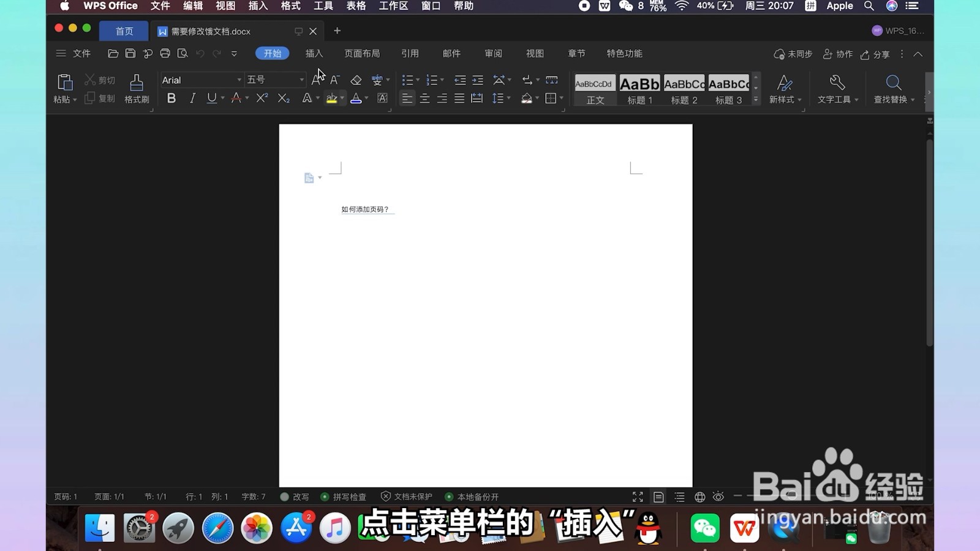Apply strikethrough to the text
The image size is (980, 551).
pos(236,98)
